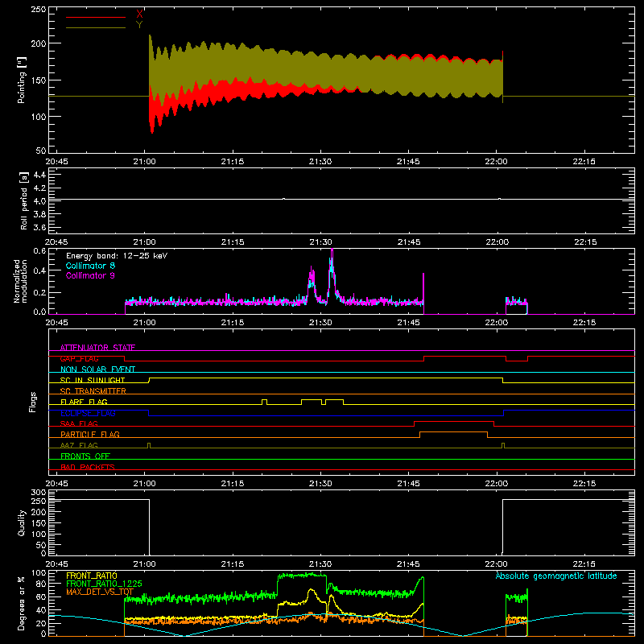Click the Pointing axis title
644x644 pixels.
22,80
